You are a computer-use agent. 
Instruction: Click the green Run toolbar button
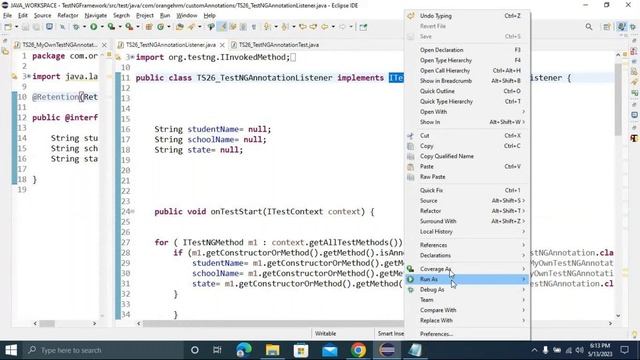[x=93, y=27]
